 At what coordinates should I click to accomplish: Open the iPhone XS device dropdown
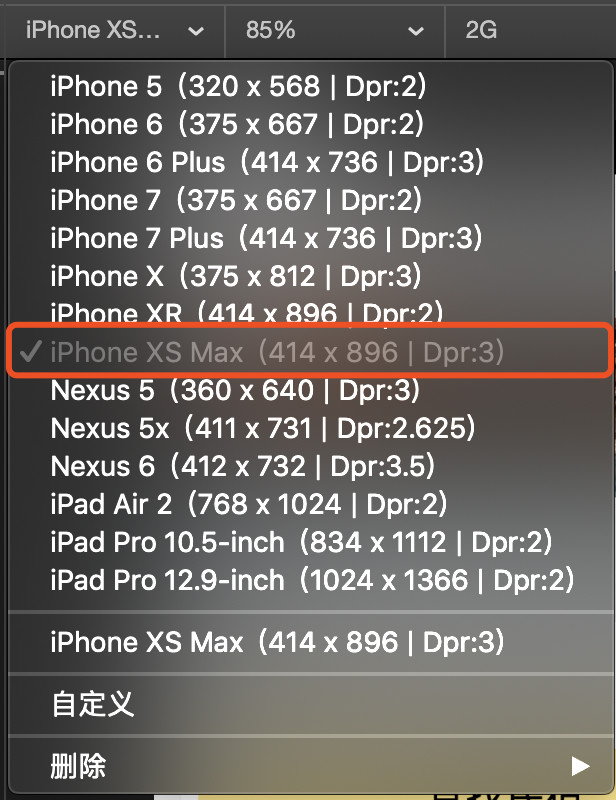[x=115, y=30]
